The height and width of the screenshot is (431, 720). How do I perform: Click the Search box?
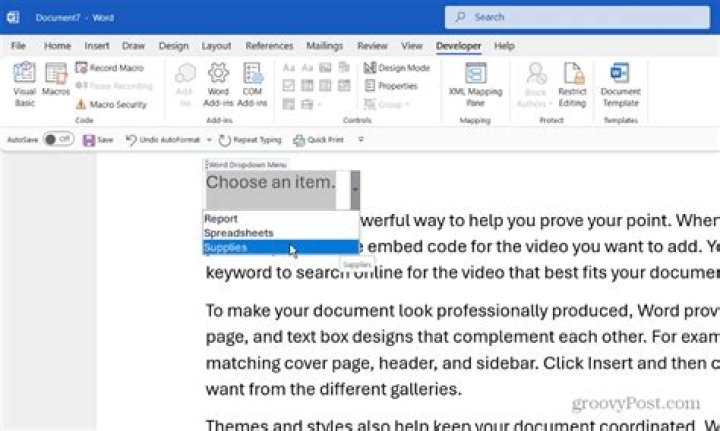[x=577, y=17]
